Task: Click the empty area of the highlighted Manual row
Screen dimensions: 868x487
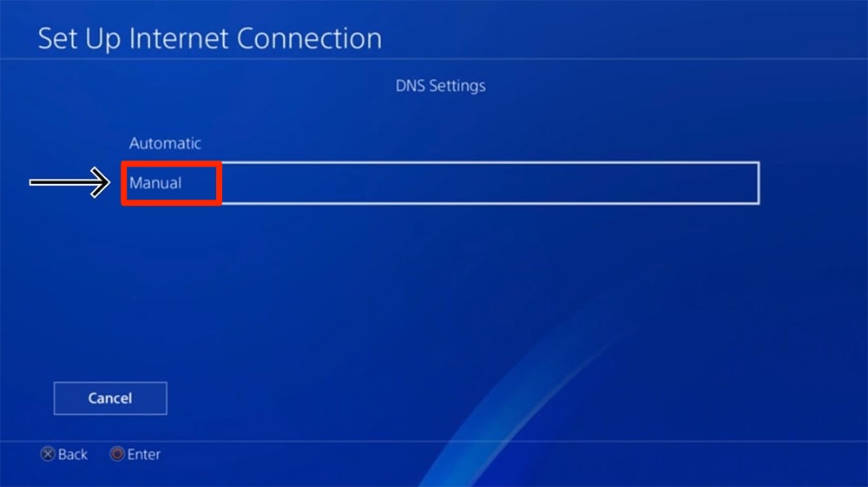Action: point(490,183)
